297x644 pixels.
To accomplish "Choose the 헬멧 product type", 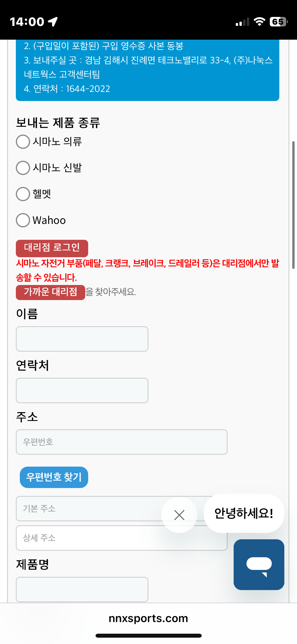I will [x=23, y=194].
